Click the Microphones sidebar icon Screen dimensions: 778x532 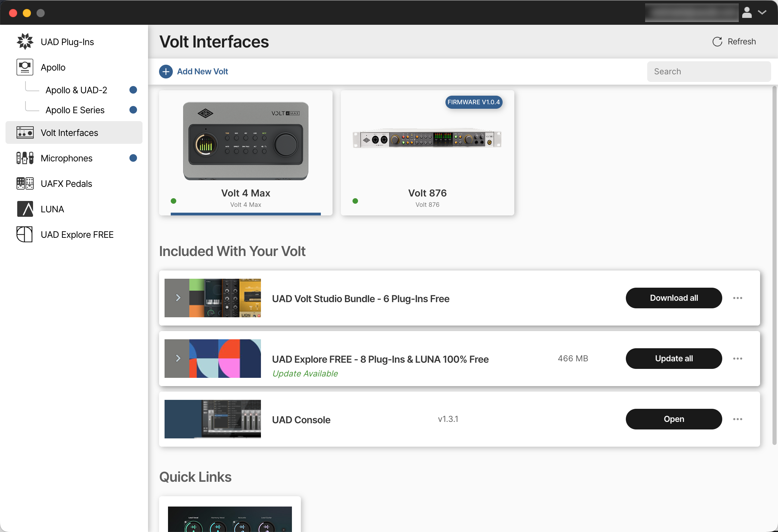tap(25, 158)
